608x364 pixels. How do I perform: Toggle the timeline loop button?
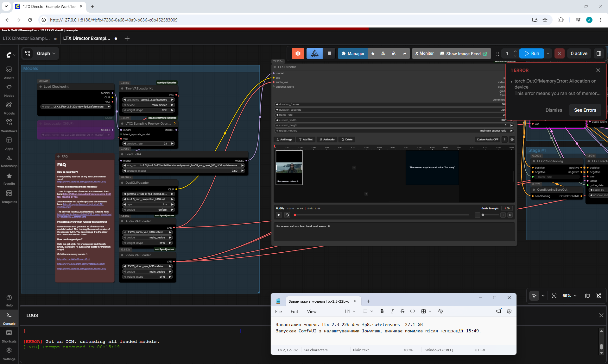287,215
